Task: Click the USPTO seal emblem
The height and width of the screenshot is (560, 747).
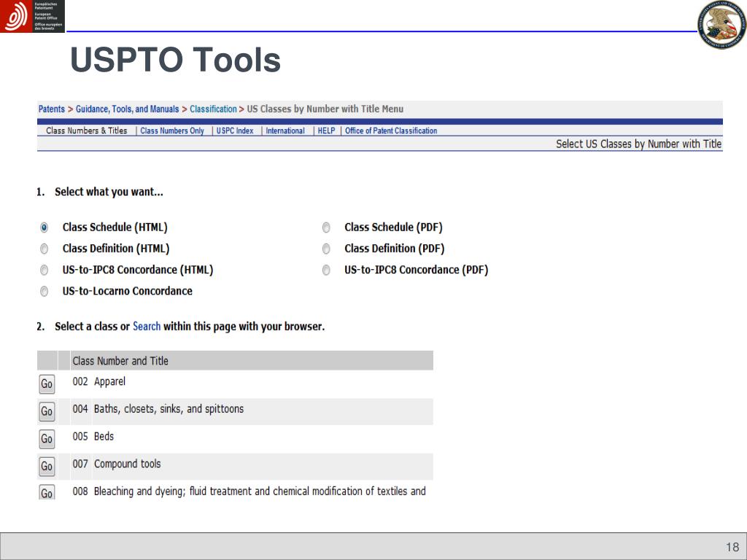Action: [x=721, y=25]
